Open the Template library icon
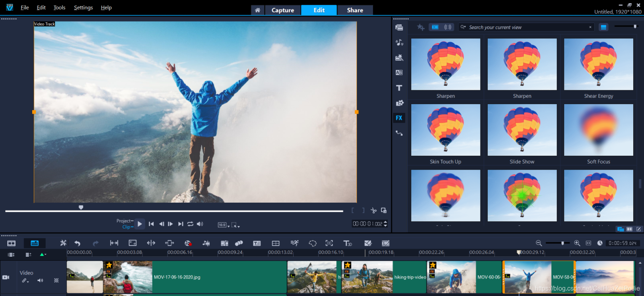644x296 pixels. point(399,58)
